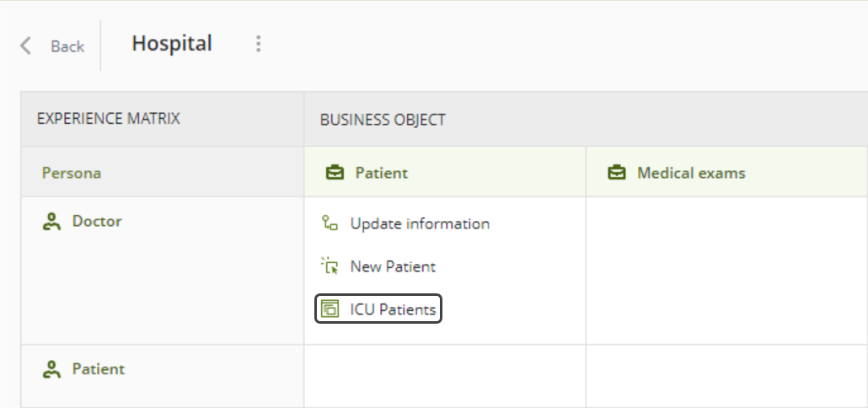Click the Medical exams briefcase icon

tap(617, 173)
